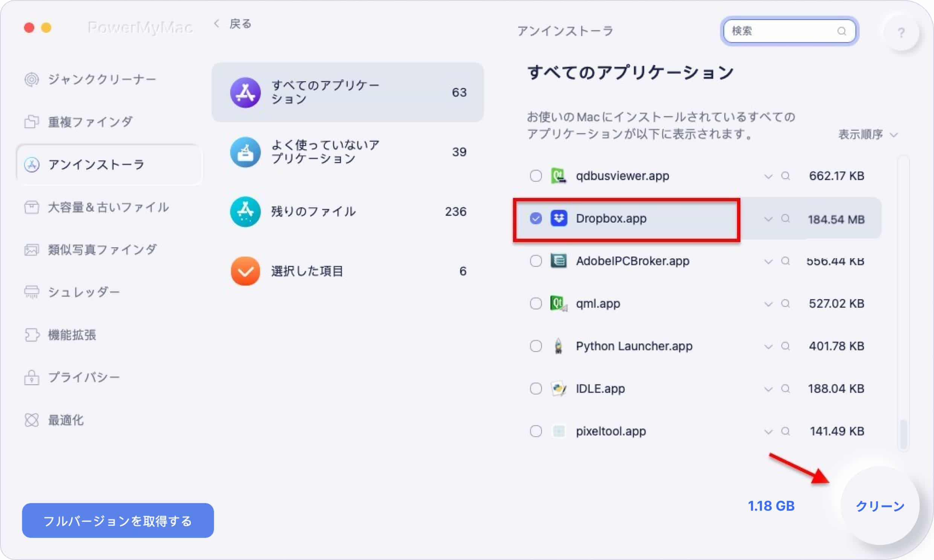
Task: Click the Large & Old Files (大容量＆古いファイル) icon
Action: (x=32, y=207)
